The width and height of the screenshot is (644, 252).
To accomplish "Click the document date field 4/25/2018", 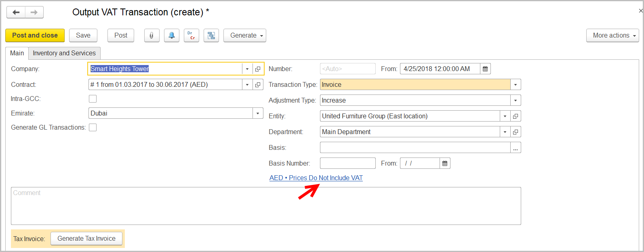I will tap(440, 69).
